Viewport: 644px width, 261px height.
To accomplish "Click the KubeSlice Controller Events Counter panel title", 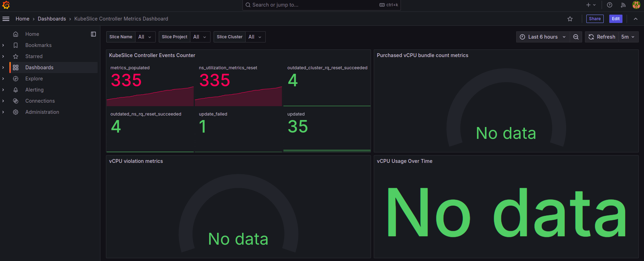I will 152,55.
